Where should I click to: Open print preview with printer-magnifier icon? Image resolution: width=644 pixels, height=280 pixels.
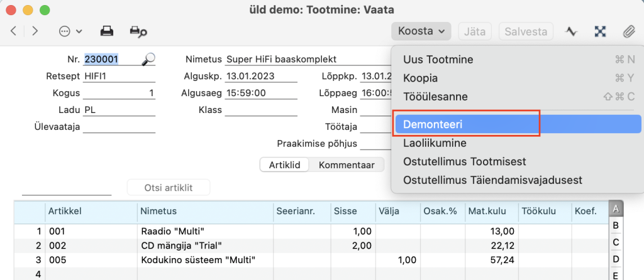point(138,31)
